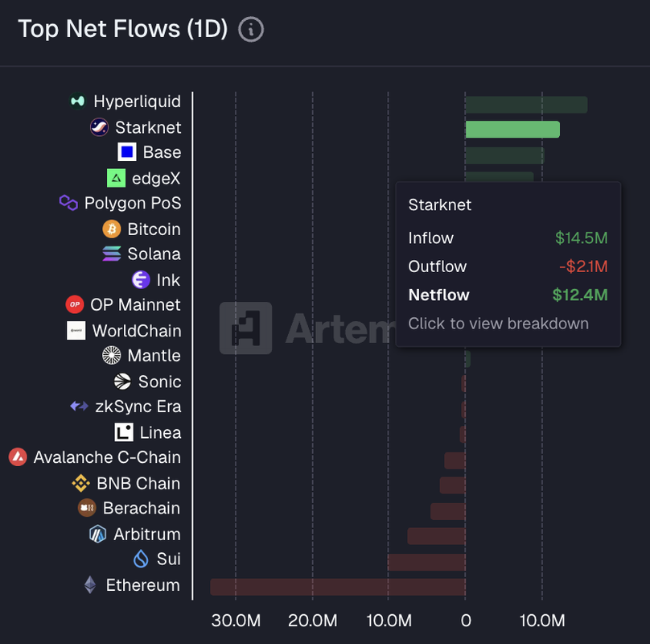650x644 pixels.
Task: Click the Avalanche C-Chain icon
Action: click(18, 457)
